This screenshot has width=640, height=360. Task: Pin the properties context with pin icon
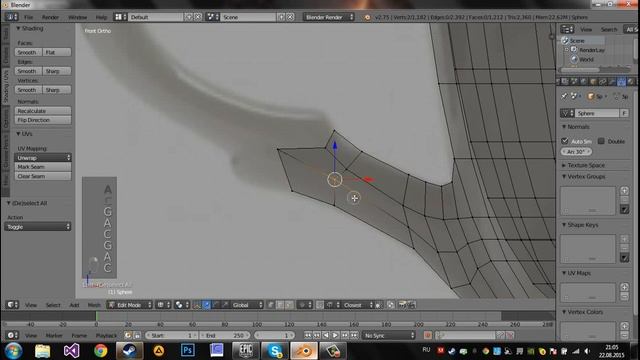coord(564,96)
